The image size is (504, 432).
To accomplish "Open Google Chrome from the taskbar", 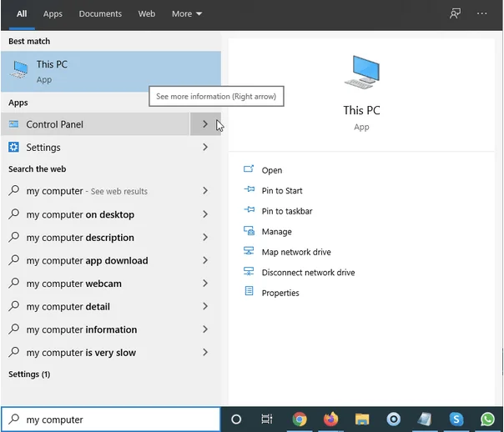I will click(299, 419).
